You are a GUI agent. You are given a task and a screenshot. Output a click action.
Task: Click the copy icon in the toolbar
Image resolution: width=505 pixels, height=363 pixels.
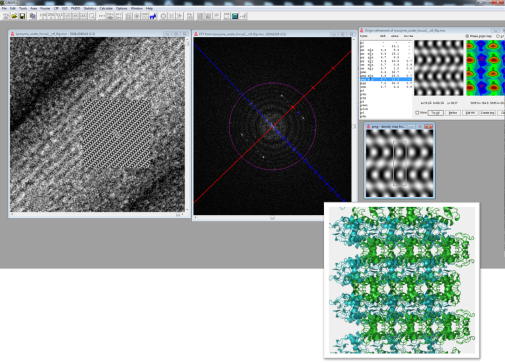pyautogui.click(x=32, y=16)
